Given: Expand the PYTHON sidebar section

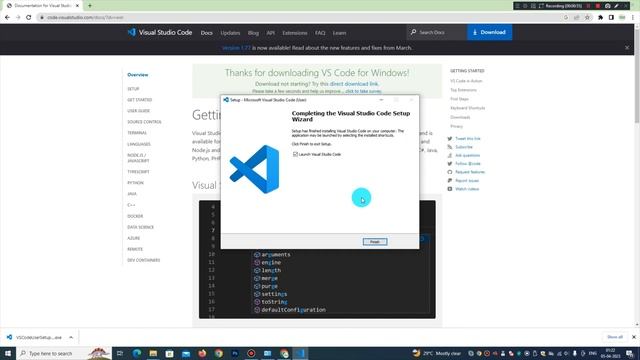Looking at the screenshot, I should click(135, 183).
